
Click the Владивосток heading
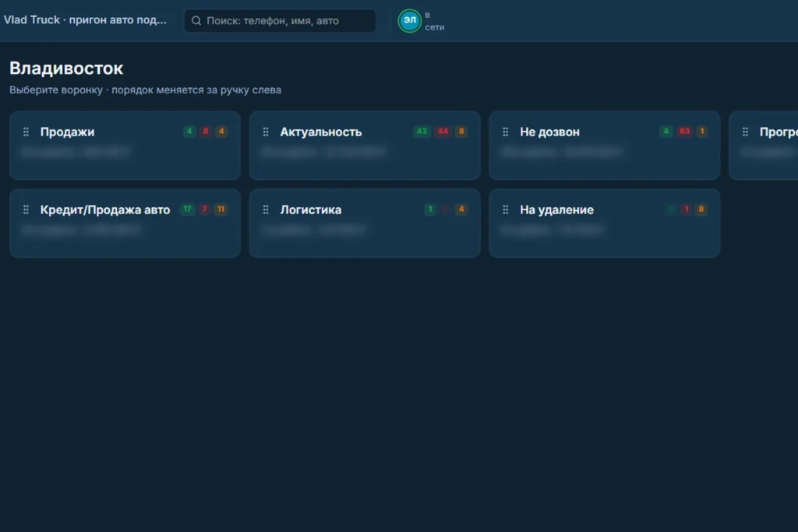(66, 68)
